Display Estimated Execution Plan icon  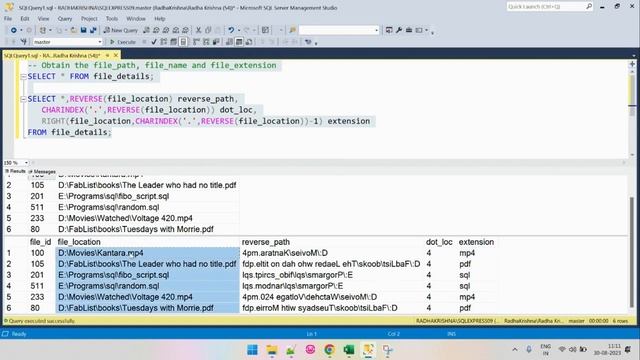click(164, 42)
